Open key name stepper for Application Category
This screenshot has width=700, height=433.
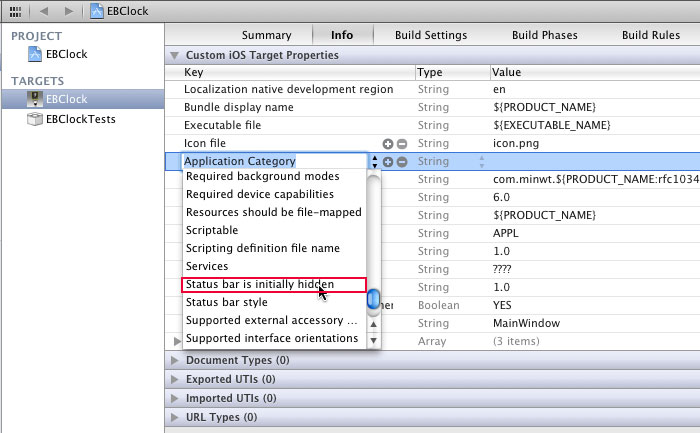click(374, 162)
